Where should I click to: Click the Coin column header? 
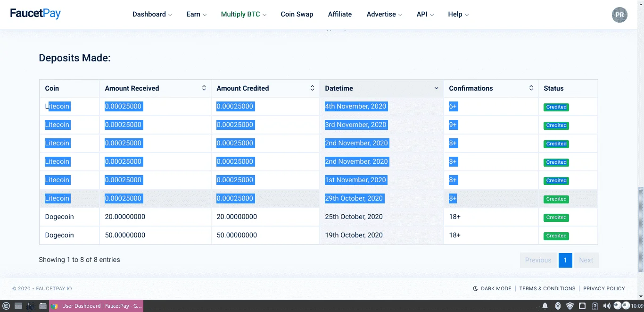point(69,88)
